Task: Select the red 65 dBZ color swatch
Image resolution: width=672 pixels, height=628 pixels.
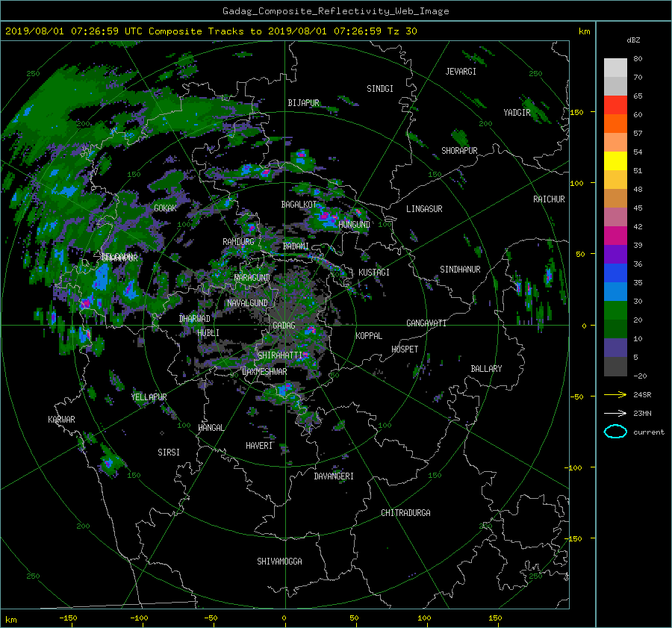Action: (615, 105)
